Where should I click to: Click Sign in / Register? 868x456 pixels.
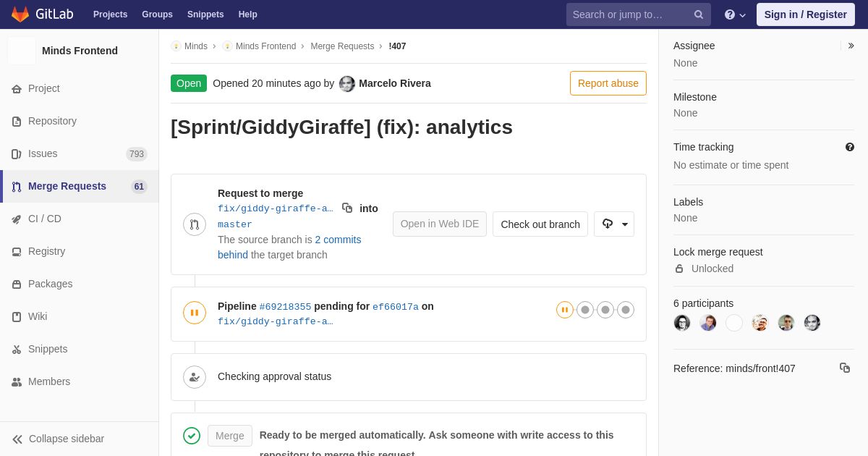[x=805, y=14]
